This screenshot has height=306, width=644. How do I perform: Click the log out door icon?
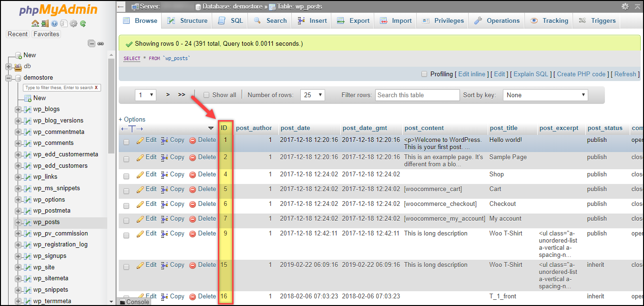pyautogui.click(x=44, y=23)
